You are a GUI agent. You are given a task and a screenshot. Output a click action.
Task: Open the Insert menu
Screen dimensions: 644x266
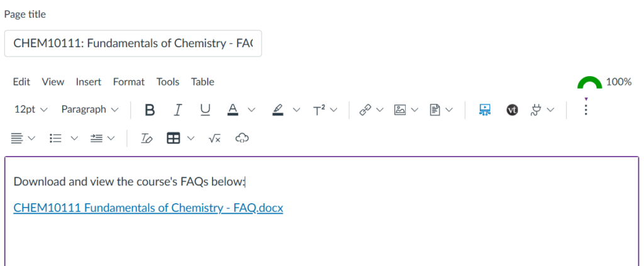pyautogui.click(x=88, y=82)
